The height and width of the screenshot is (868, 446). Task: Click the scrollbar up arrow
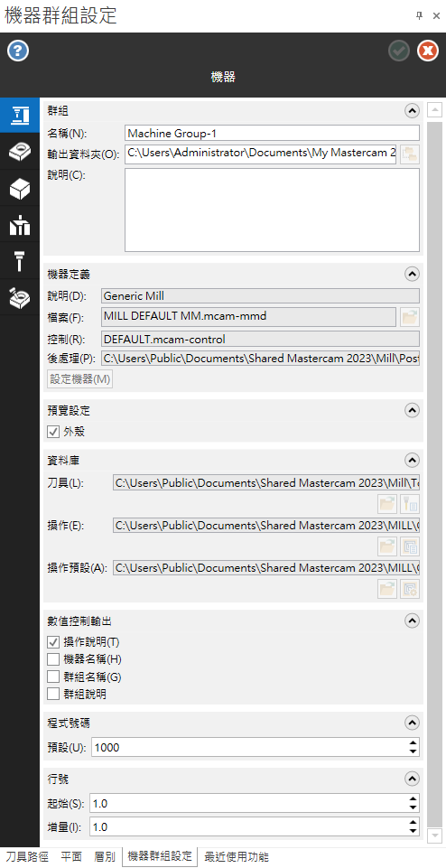(x=435, y=110)
